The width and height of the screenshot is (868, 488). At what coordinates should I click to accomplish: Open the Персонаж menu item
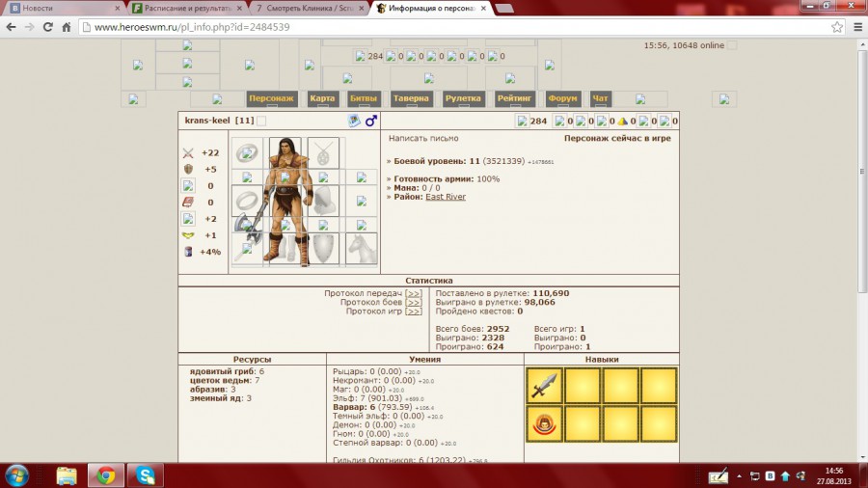coord(271,98)
